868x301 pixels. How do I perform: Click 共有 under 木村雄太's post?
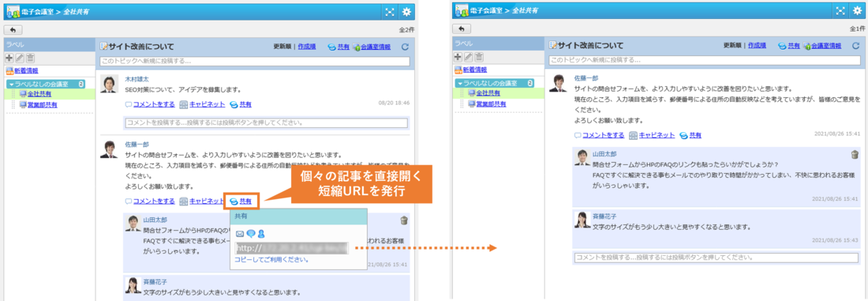(245, 103)
